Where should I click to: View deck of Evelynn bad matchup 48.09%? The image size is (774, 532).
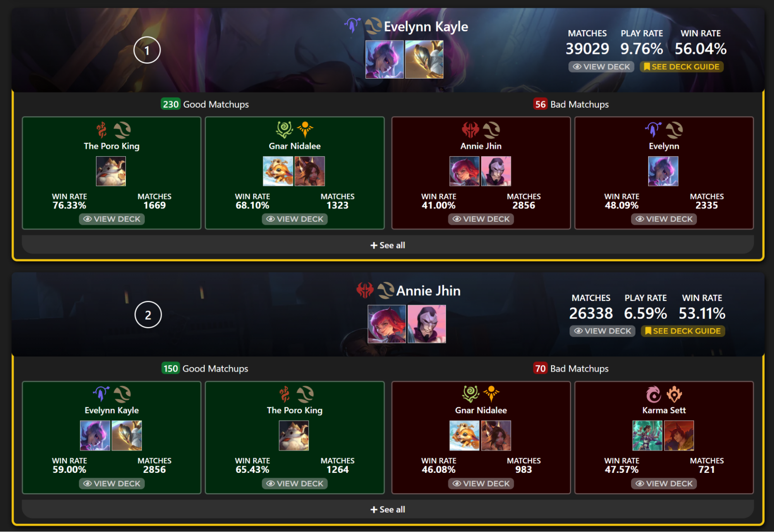664,219
